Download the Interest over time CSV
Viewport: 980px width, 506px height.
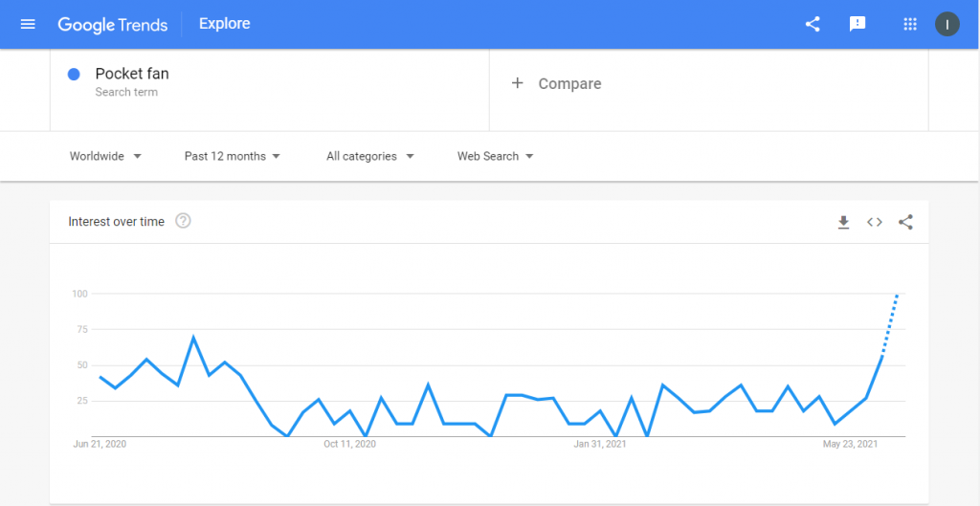[844, 222]
